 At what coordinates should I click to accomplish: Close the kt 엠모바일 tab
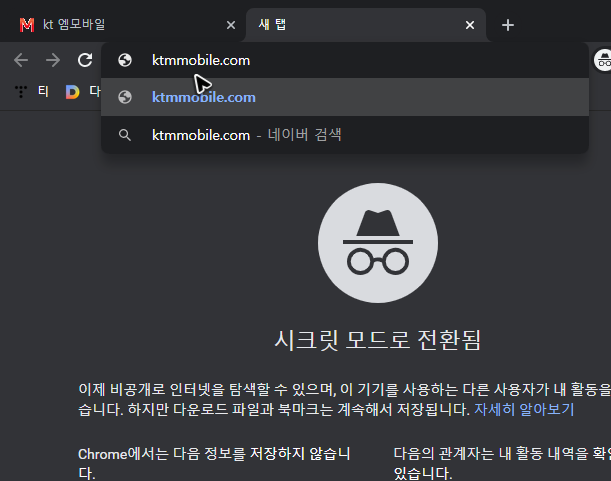click(x=231, y=25)
